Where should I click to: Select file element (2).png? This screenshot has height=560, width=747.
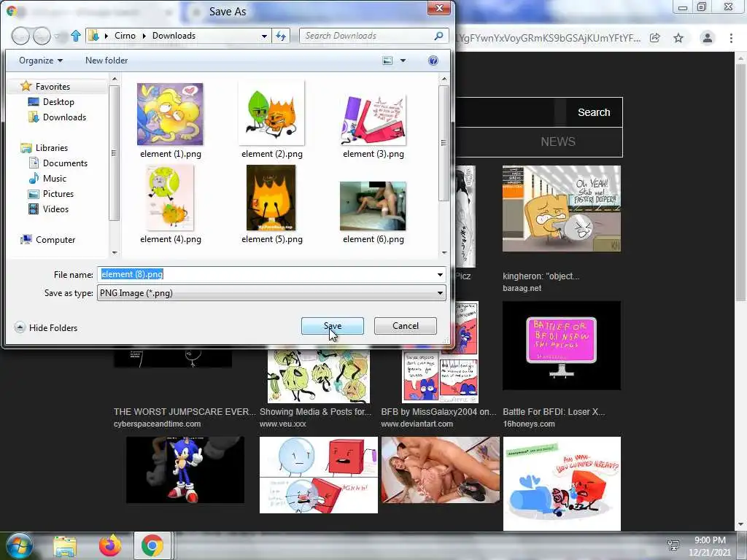[271, 120]
